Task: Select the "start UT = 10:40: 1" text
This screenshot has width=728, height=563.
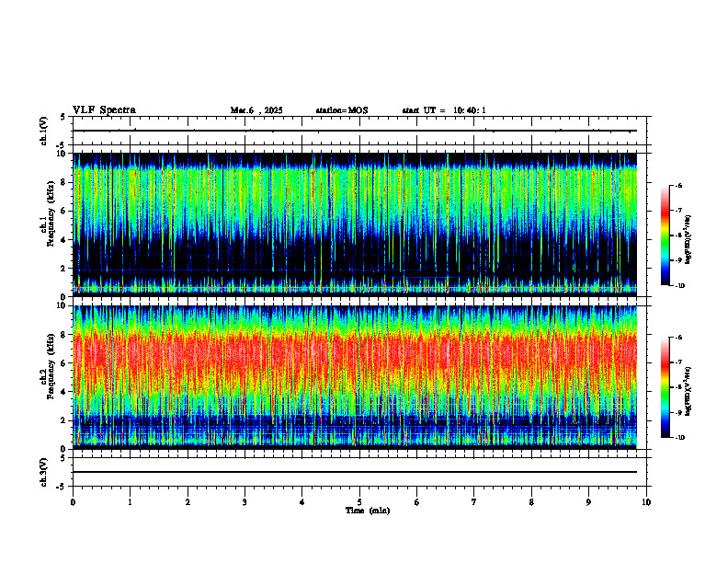Action: click(x=444, y=110)
